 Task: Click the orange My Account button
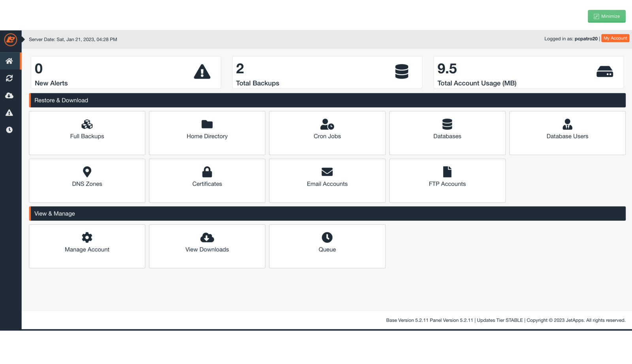tap(615, 38)
